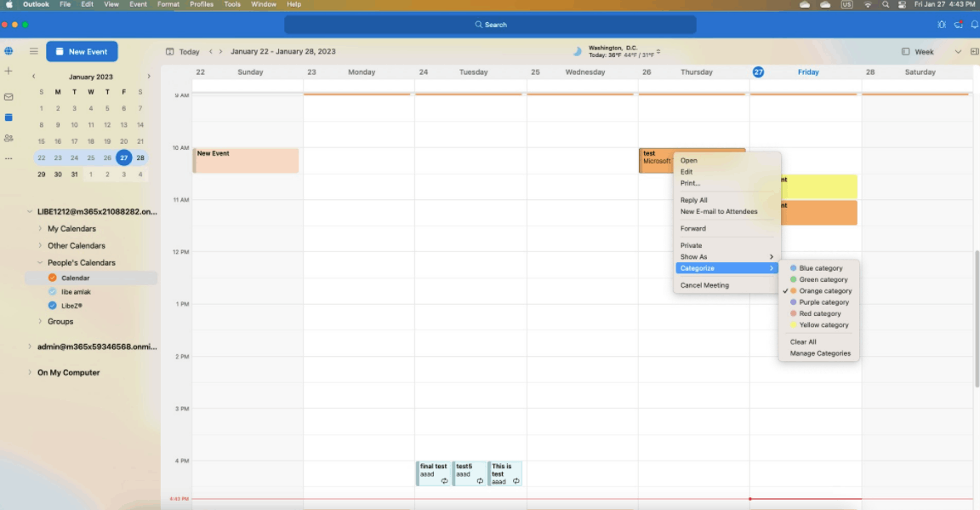Click recurrence icon on test5 event

(480, 481)
